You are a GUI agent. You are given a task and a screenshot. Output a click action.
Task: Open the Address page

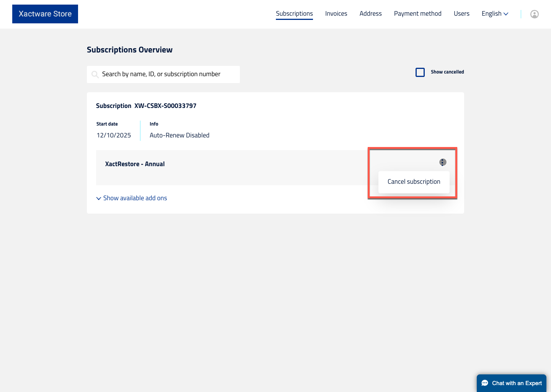coord(370,14)
